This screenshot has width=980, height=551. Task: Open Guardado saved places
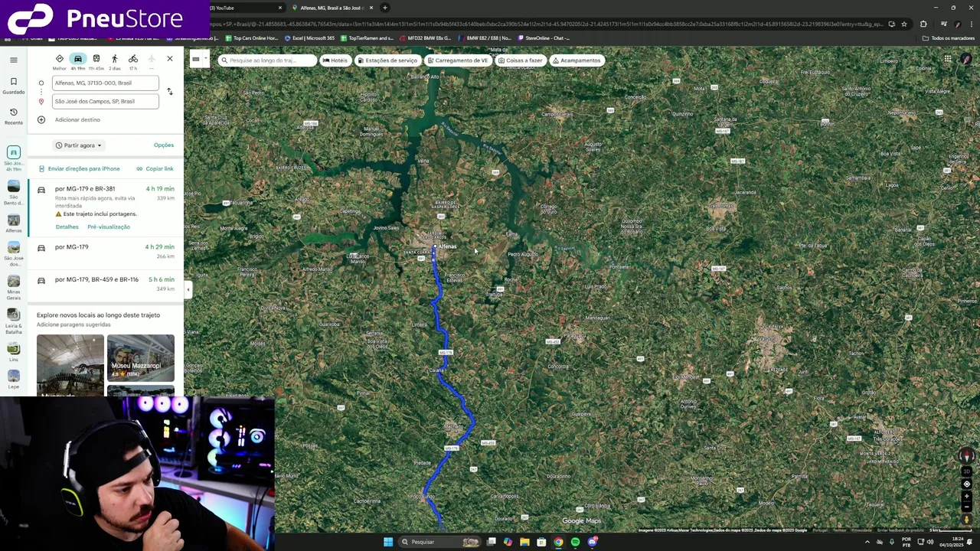[13, 85]
